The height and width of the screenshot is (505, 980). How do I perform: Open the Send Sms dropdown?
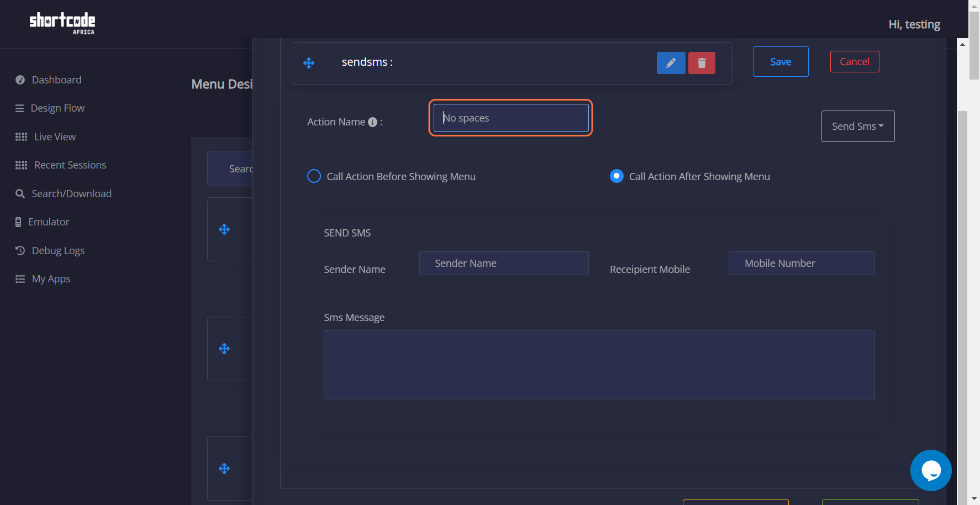(x=858, y=126)
